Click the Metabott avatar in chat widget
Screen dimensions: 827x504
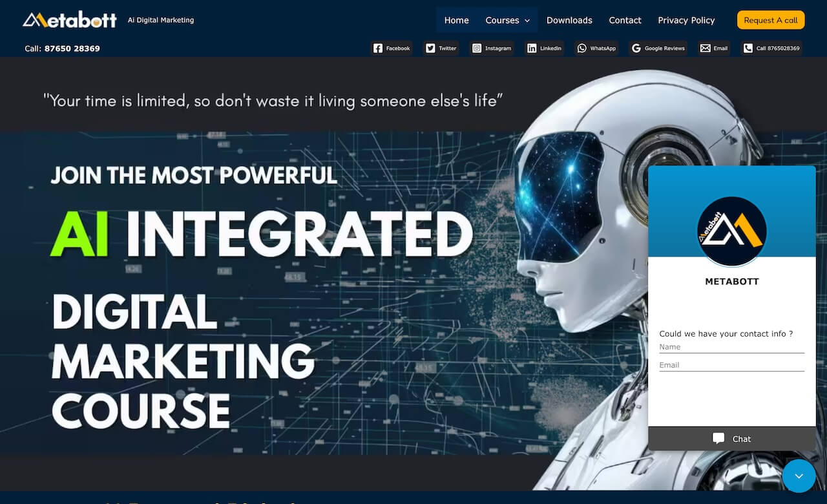[x=732, y=231]
